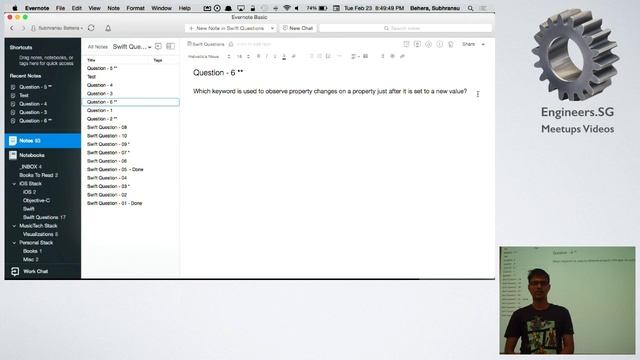Image resolution: width=640 pixels, height=360 pixels.
Task: Change Helvetica Neue font dropdown
Action: tap(209, 56)
